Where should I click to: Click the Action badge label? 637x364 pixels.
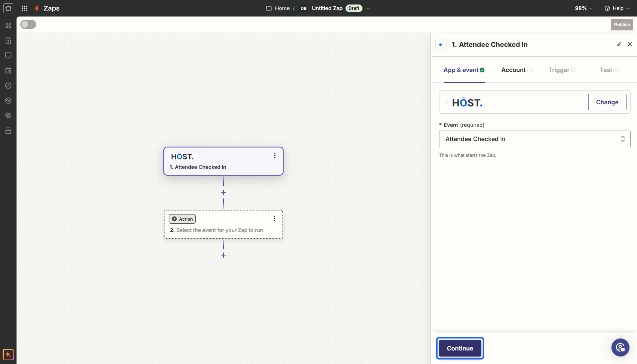(x=182, y=219)
